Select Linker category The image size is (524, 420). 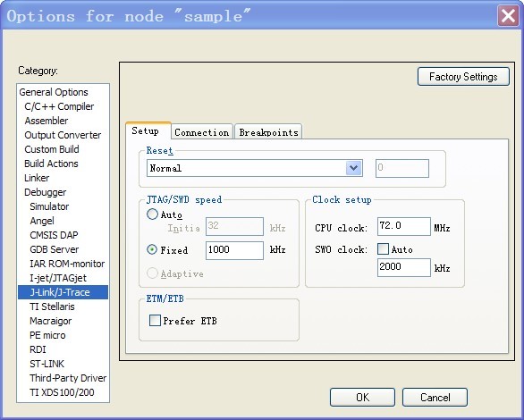coord(37,178)
